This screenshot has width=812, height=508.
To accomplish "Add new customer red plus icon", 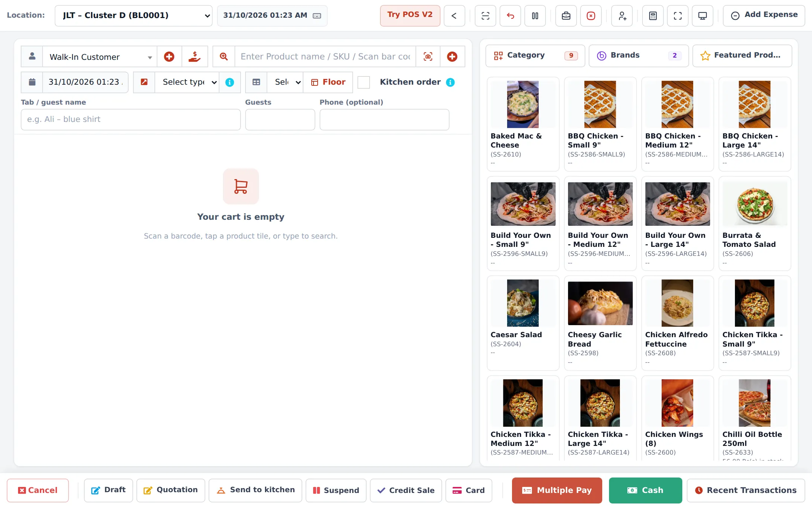I will pyautogui.click(x=169, y=57).
